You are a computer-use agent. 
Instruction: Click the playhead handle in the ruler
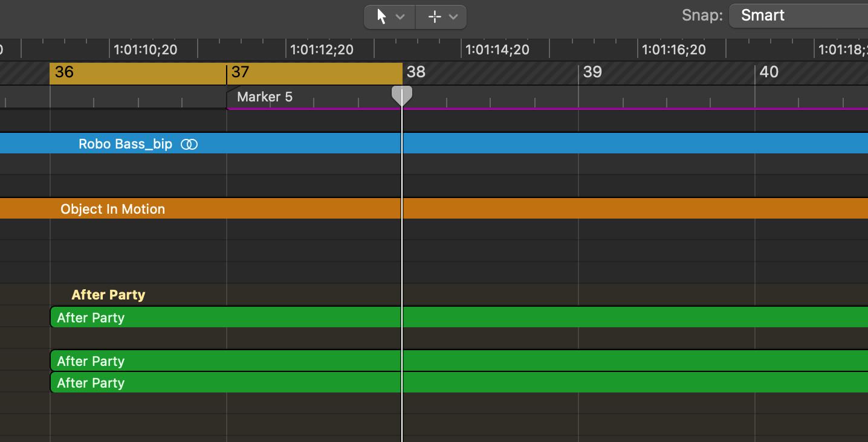402,95
